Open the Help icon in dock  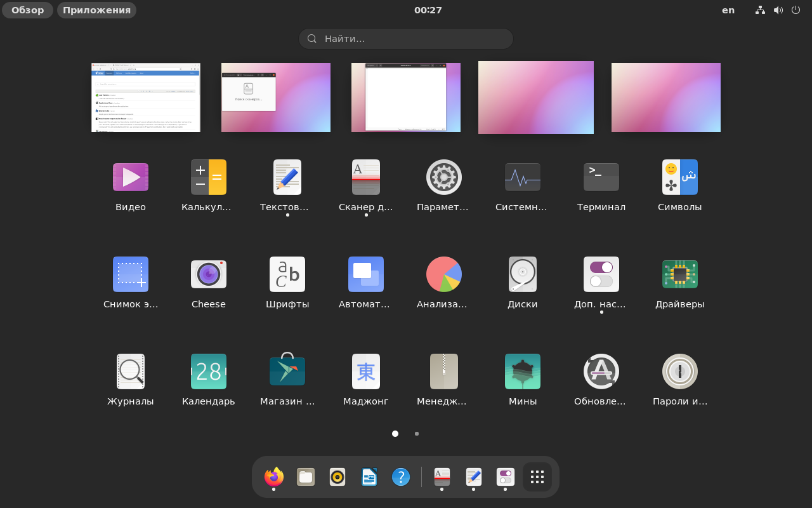[401, 477]
